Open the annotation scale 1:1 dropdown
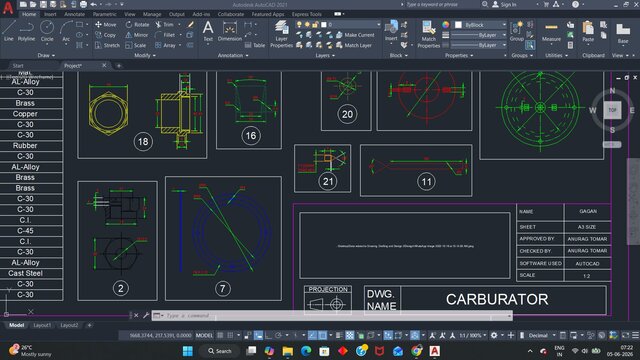The image size is (640, 360). tap(473, 336)
